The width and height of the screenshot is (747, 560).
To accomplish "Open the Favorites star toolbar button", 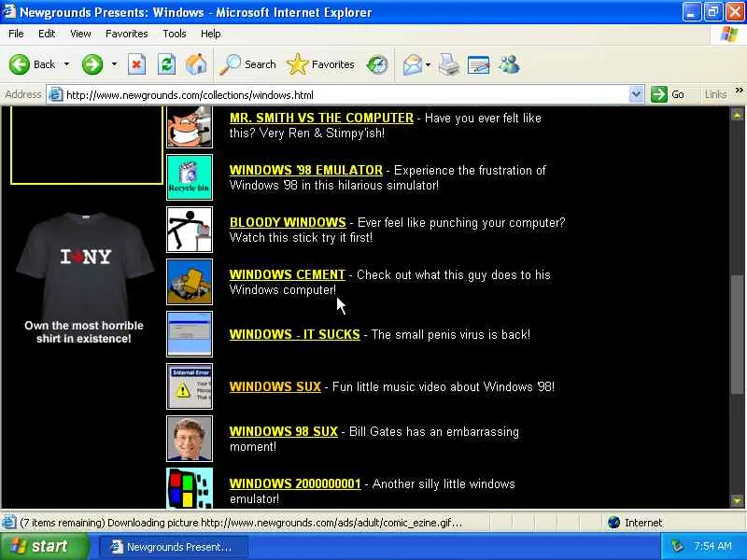I will pyautogui.click(x=320, y=64).
